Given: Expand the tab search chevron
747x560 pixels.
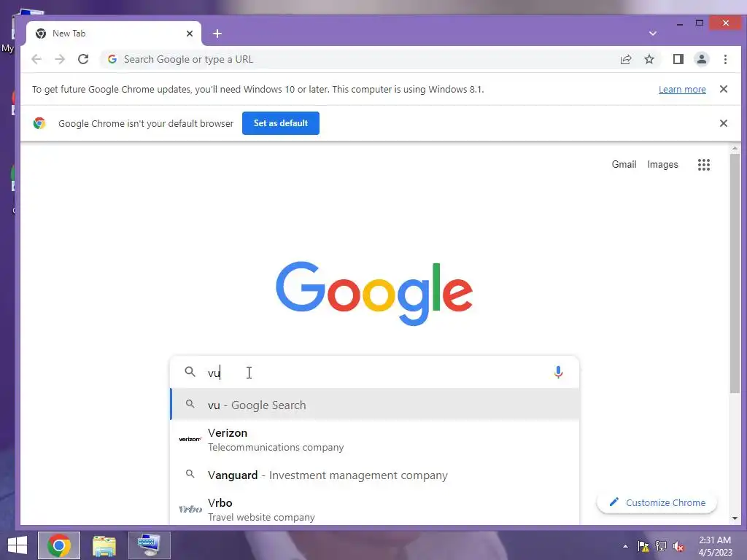Looking at the screenshot, I should click(653, 34).
